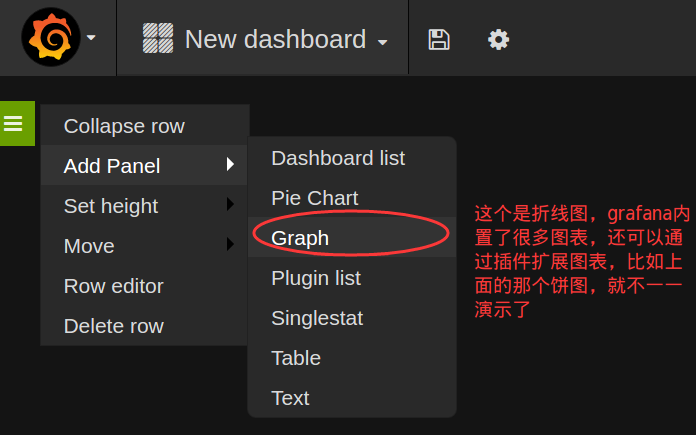
Task: Expand the Move submenu arrow
Action: [x=230, y=245]
